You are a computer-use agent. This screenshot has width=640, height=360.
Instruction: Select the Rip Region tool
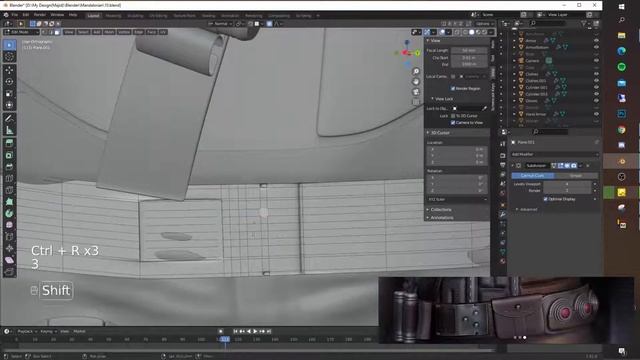click(x=9, y=272)
